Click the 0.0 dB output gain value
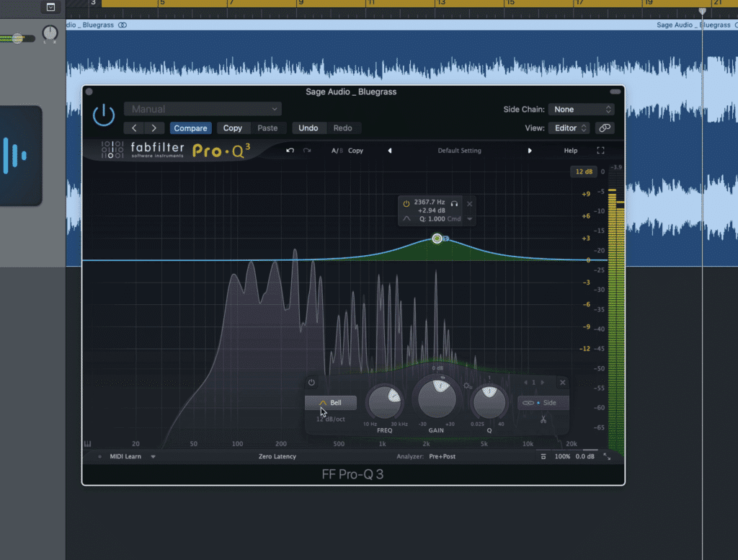The height and width of the screenshot is (560, 738). click(584, 456)
